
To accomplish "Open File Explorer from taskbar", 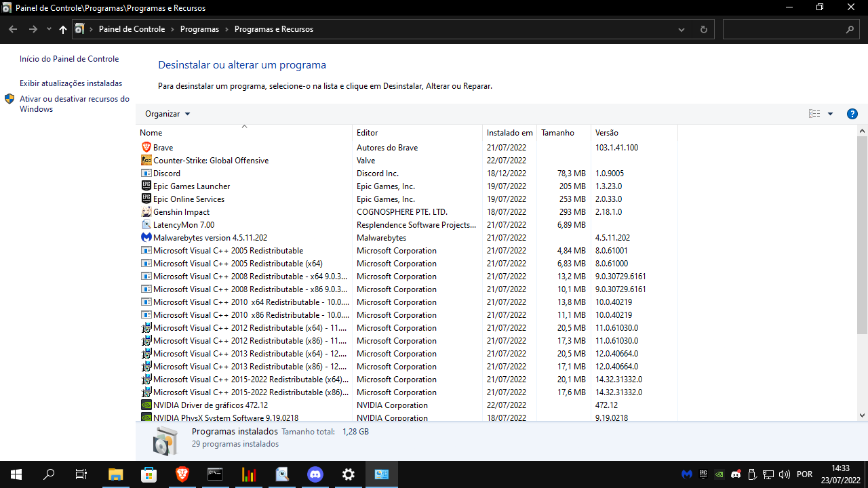I will [x=116, y=474].
